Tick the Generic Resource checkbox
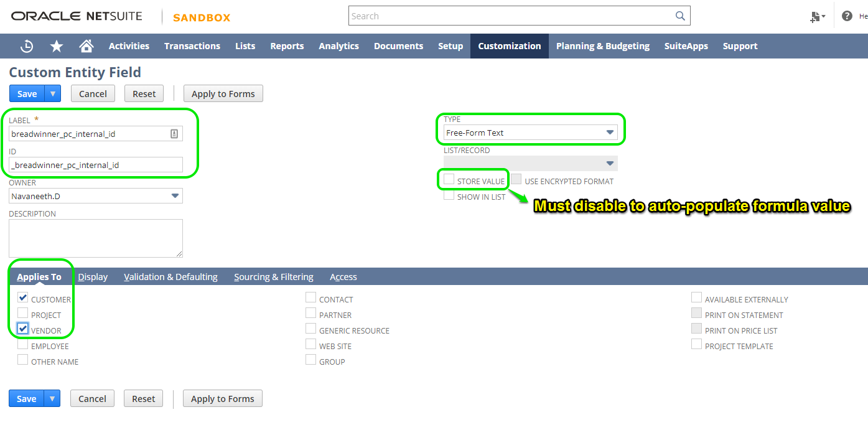 pos(310,329)
